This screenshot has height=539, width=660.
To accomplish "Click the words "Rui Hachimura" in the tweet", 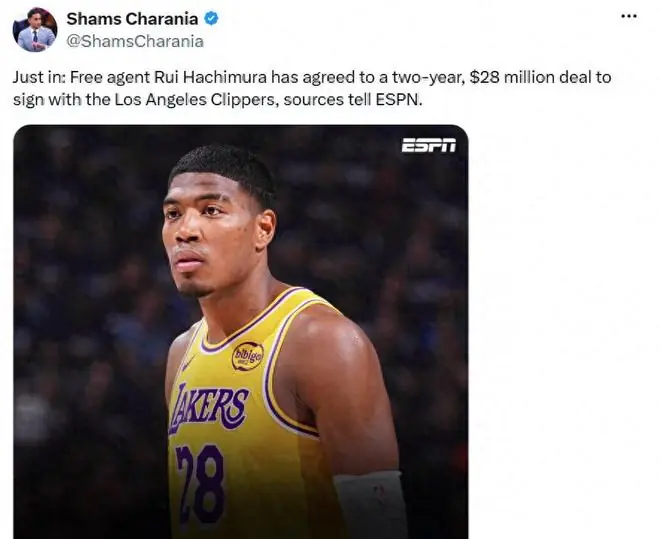I will (210, 77).
